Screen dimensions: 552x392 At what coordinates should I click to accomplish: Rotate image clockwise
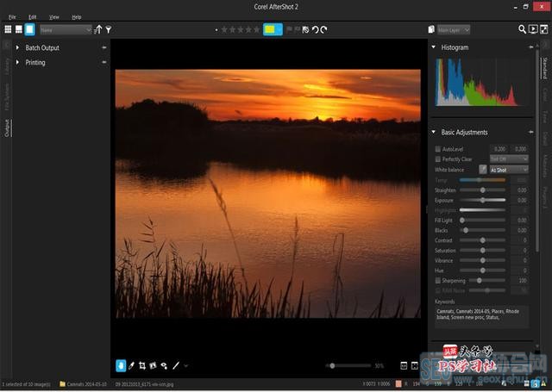click(x=324, y=30)
